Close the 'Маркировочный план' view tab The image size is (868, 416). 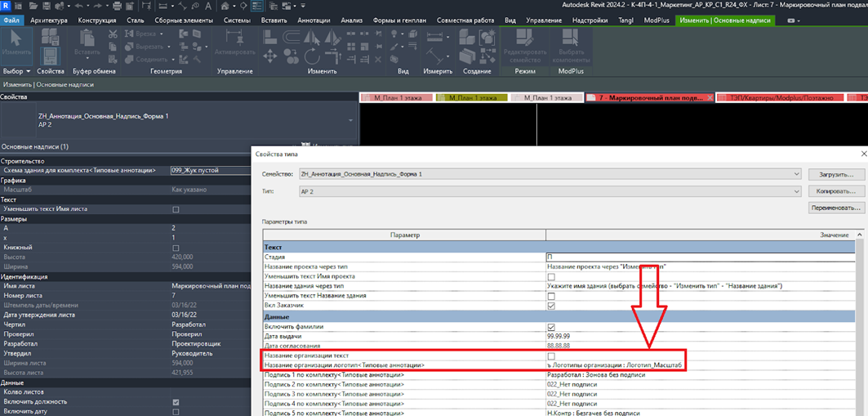click(710, 97)
